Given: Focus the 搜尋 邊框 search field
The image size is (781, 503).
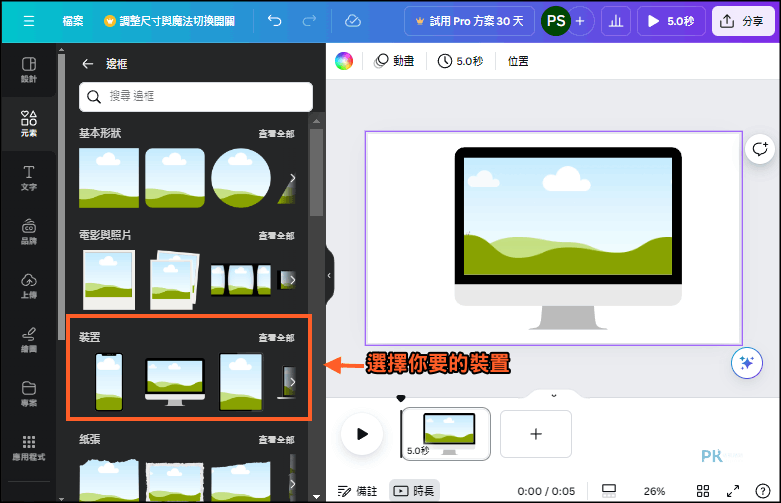Looking at the screenshot, I should (196, 96).
